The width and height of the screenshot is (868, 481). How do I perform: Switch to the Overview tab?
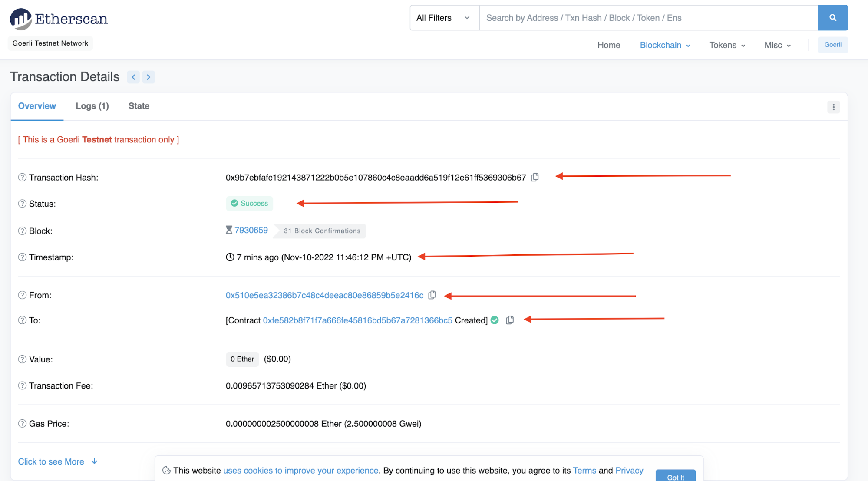37,106
